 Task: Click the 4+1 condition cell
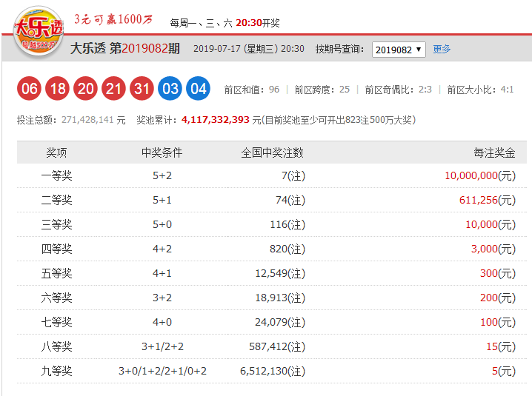tap(162, 273)
